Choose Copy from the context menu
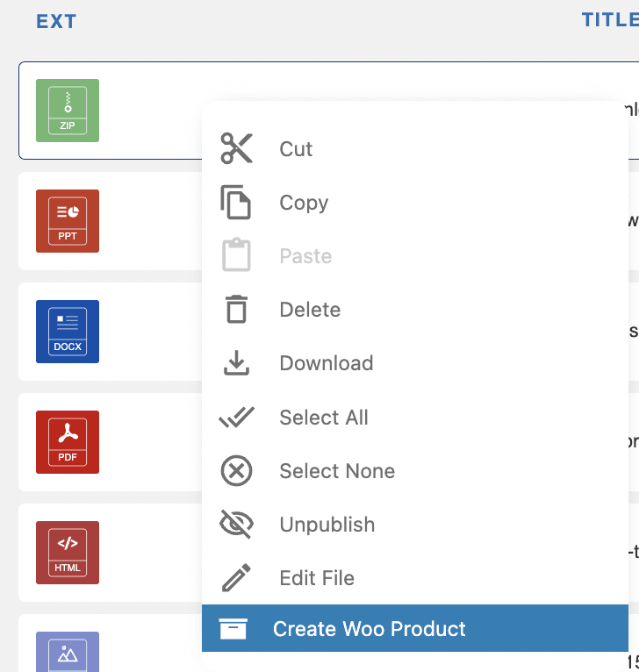 coord(304,203)
